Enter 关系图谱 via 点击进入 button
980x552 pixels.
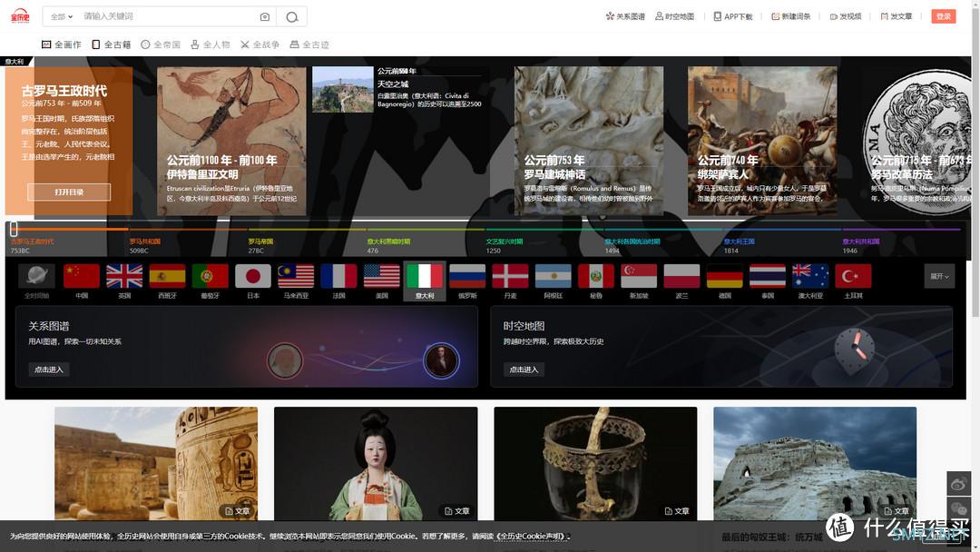tap(48, 370)
